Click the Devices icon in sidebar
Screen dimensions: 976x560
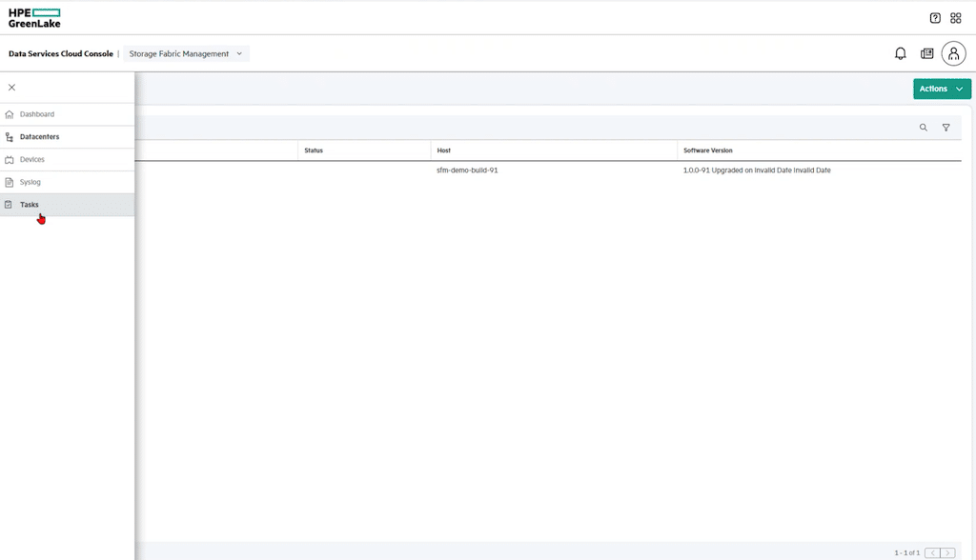tap(9, 160)
